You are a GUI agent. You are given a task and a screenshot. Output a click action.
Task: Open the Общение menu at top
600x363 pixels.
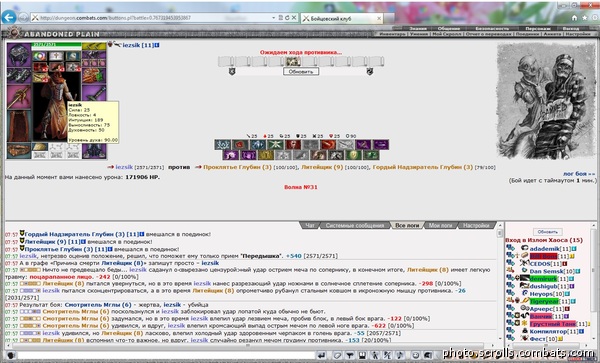pyautogui.click(x=448, y=28)
